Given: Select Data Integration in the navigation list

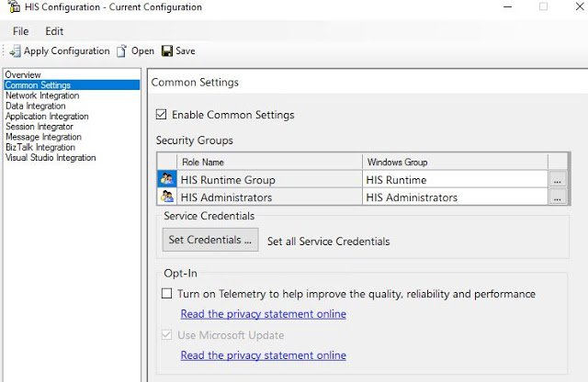Looking at the screenshot, I should [36, 107].
